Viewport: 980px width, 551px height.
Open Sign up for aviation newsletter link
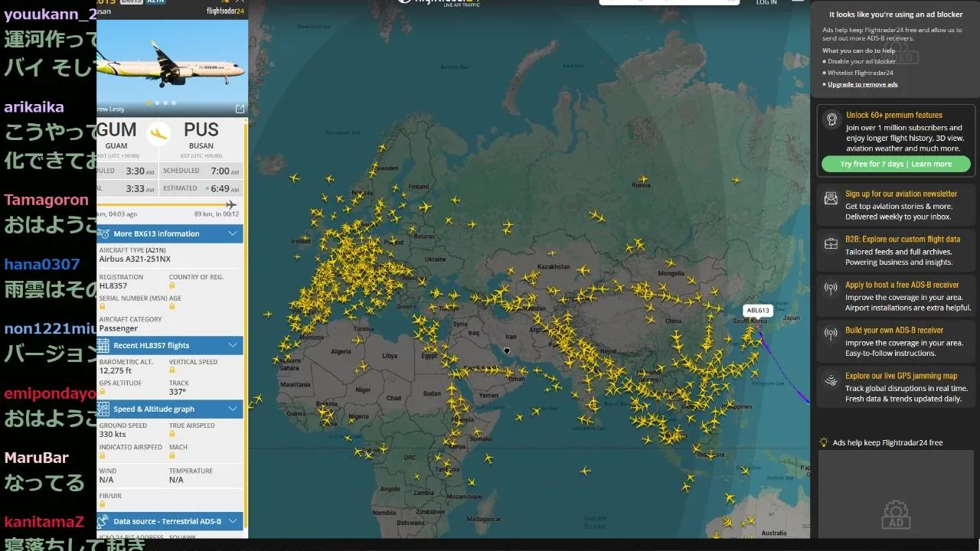901,194
